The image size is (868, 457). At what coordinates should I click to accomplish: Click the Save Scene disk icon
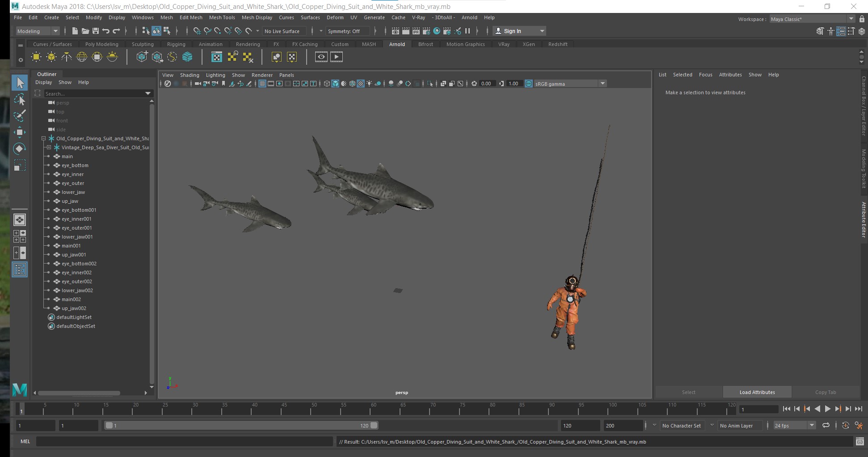tap(95, 31)
